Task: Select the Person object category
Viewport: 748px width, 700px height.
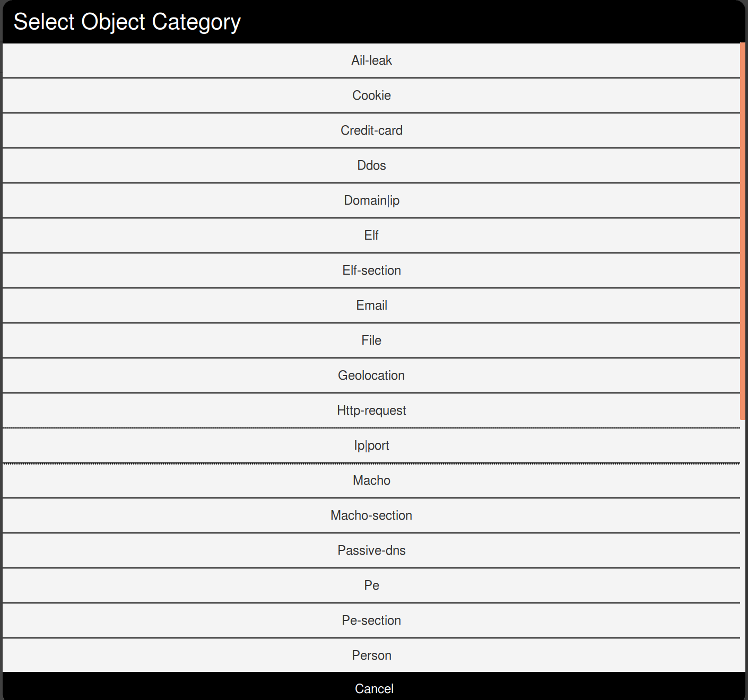Action: (x=371, y=655)
